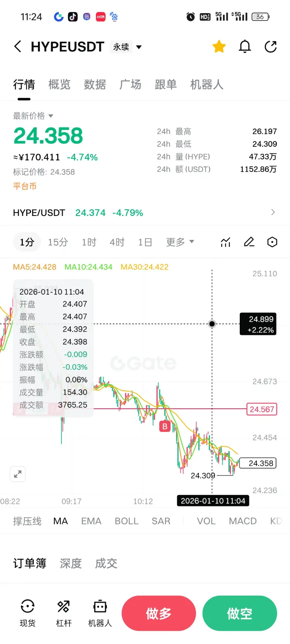
Task: Tap the MA10:24.434 legend value
Action: pyautogui.click(x=88, y=267)
